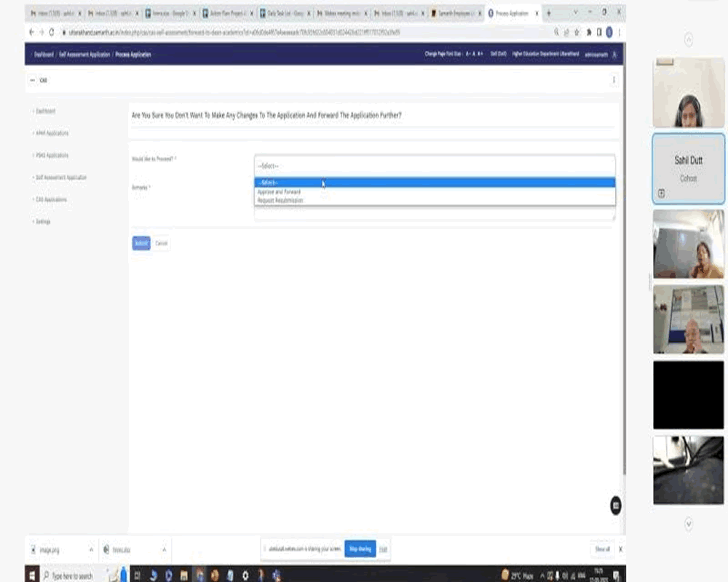Choose 'Request Resubmission' option in the list
The height and width of the screenshot is (582, 728).
click(280, 200)
